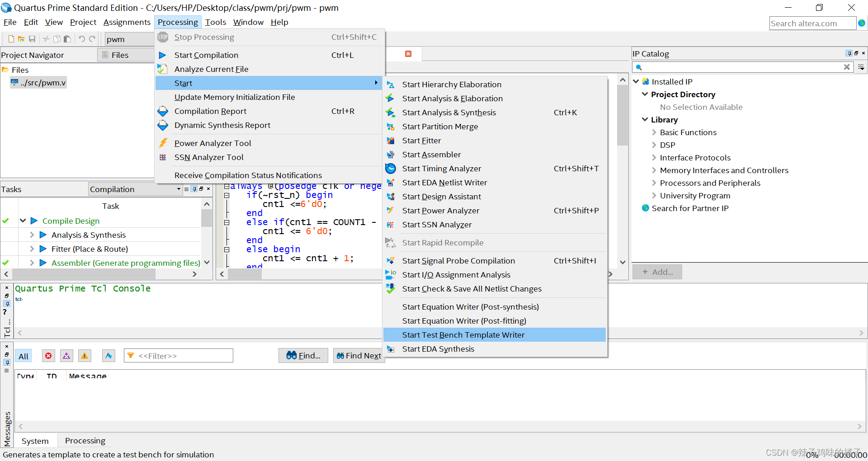The image size is (868, 461).
Task: Click the Start Analysis & Synthesis icon
Action: [391, 113]
